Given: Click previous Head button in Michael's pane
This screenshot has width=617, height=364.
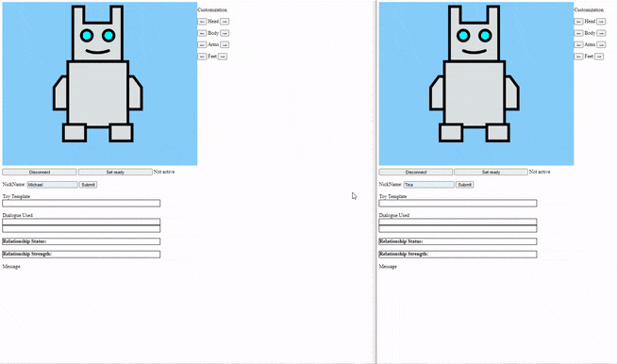Looking at the screenshot, I should [202, 22].
